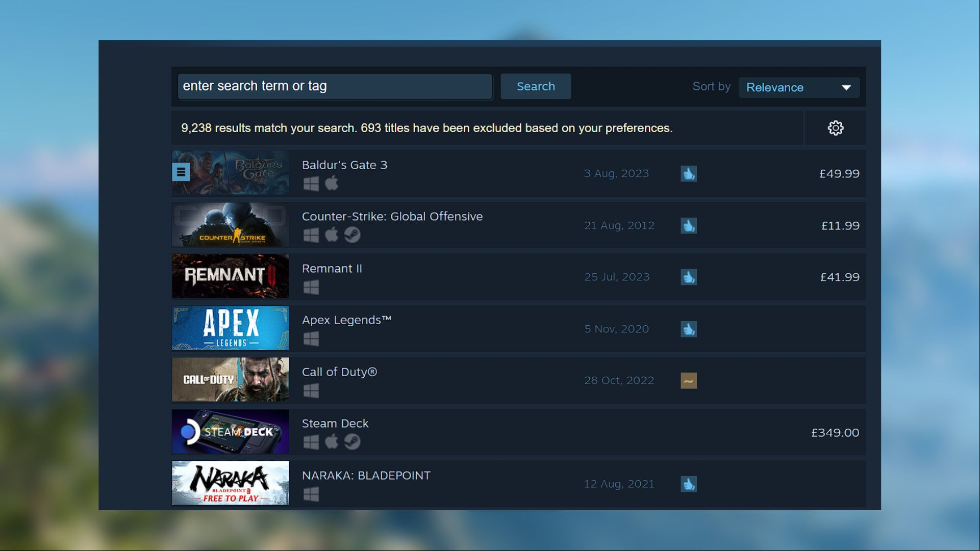Open search preferences gear icon

click(x=835, y=128)
